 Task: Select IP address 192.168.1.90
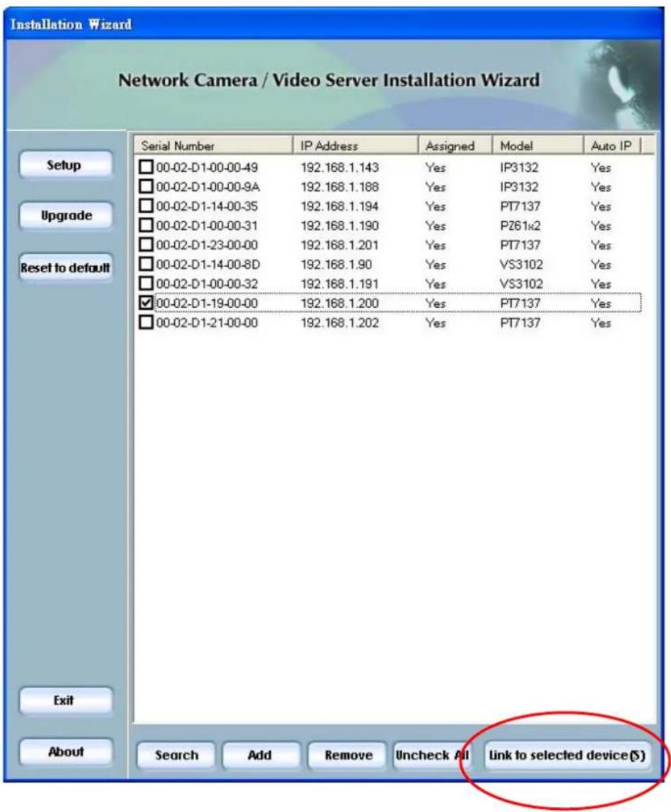[337, 264]
